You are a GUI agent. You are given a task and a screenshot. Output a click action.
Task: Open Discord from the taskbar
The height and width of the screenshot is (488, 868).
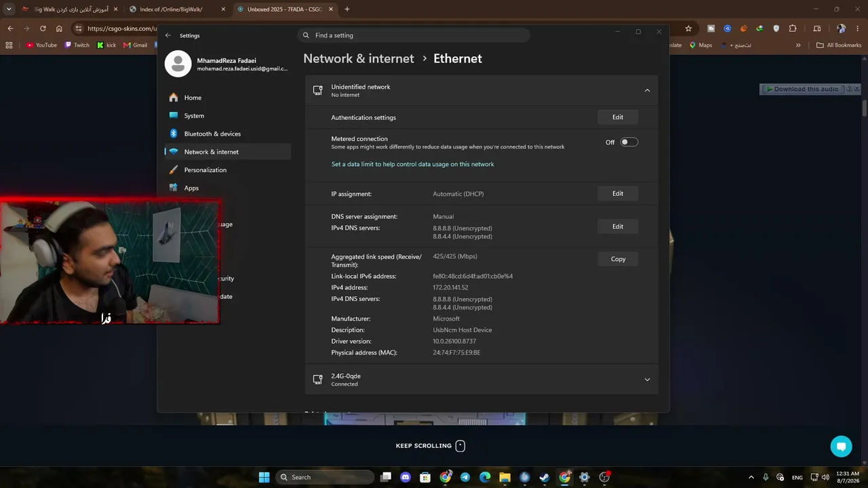tap(406, 477)
